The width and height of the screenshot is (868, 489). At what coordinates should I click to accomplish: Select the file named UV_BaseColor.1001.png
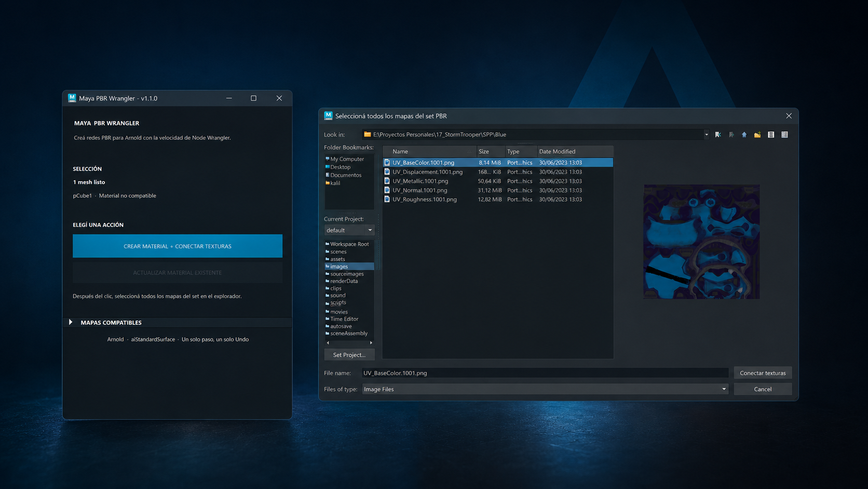(423, 163)
